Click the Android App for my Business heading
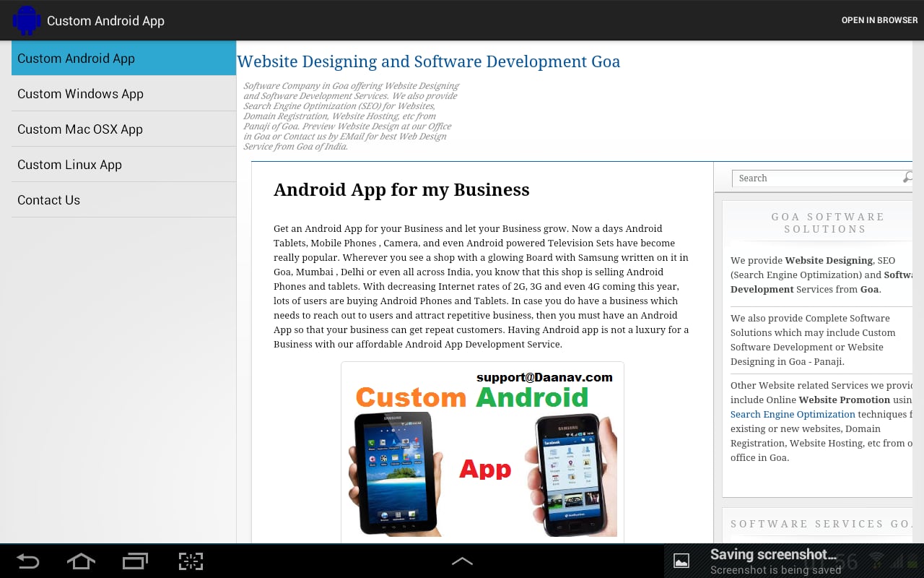Image resolution: width=924 pixels, height=578 pixels. (x=401, y=189)
